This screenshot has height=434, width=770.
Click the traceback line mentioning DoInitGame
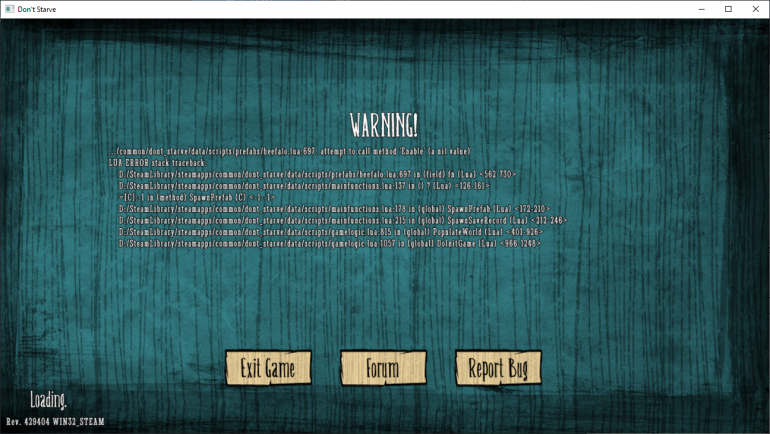point(330,244)
